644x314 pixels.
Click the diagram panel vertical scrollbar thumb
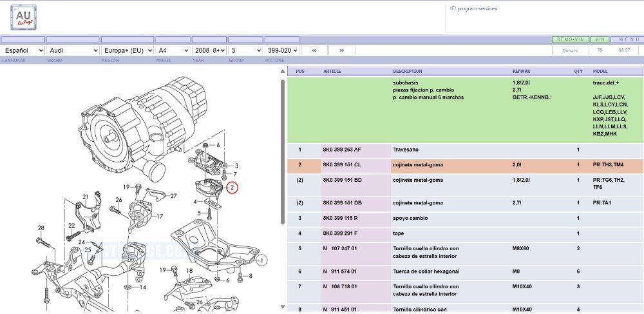point(283,152)
